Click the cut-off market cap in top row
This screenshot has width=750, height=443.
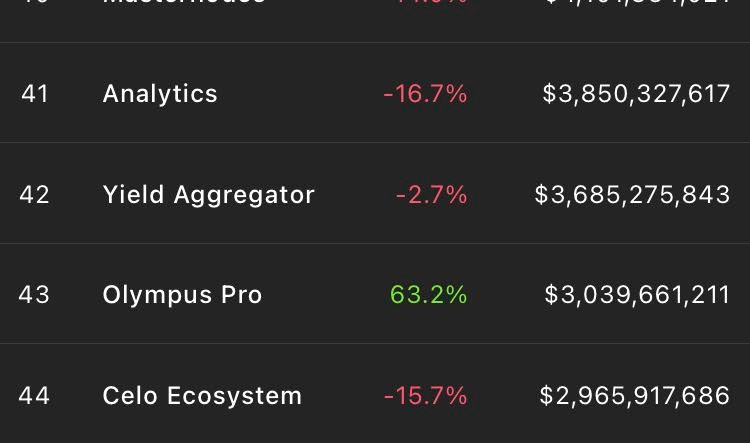pos(638,2)
